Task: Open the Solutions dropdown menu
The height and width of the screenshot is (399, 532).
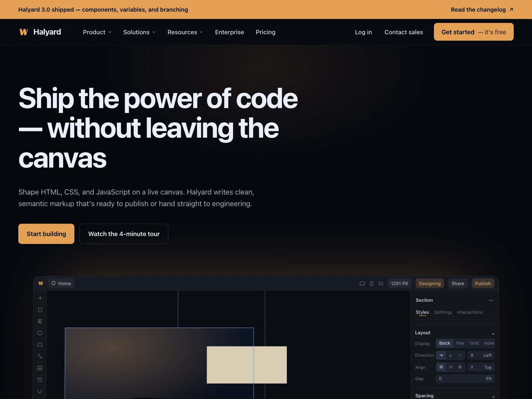Action: (139, 32)
